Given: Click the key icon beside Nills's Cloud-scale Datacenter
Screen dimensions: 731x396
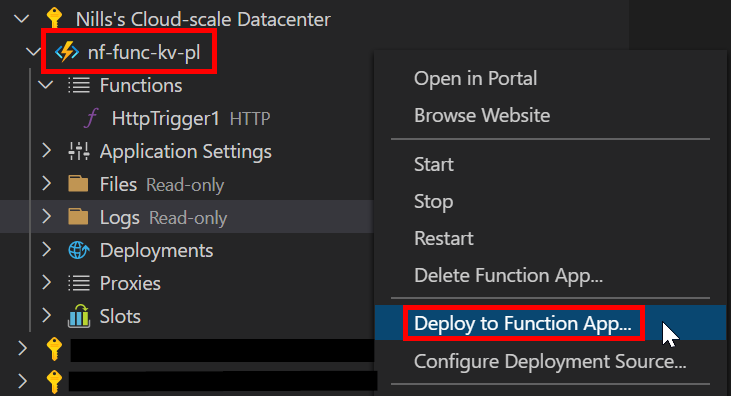Looking at the screenshot, I should pyautogui.click(x=55, y=19).
